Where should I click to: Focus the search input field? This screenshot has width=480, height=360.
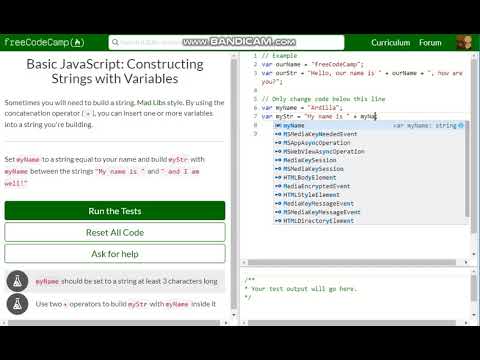pyautogui.click(x=226, y=42)
